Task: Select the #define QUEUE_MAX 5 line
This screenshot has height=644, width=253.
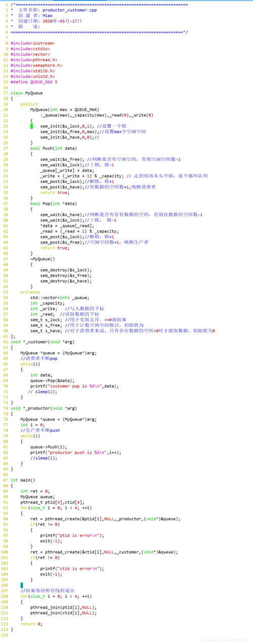Action: (x=34, y=82)
